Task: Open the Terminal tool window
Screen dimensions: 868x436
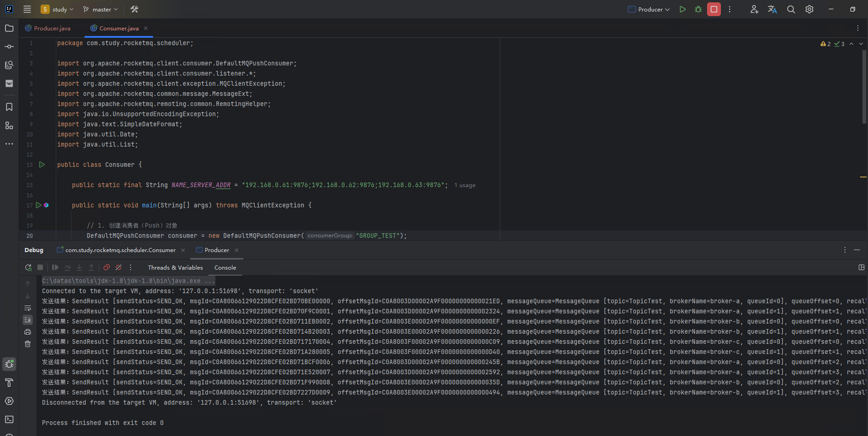Action: [x=9, y=419]
